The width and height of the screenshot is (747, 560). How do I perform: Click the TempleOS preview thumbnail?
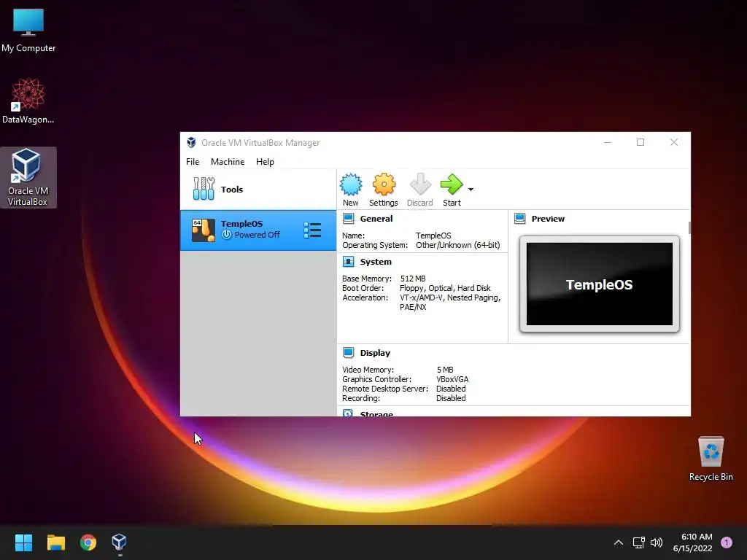point(600,284)
